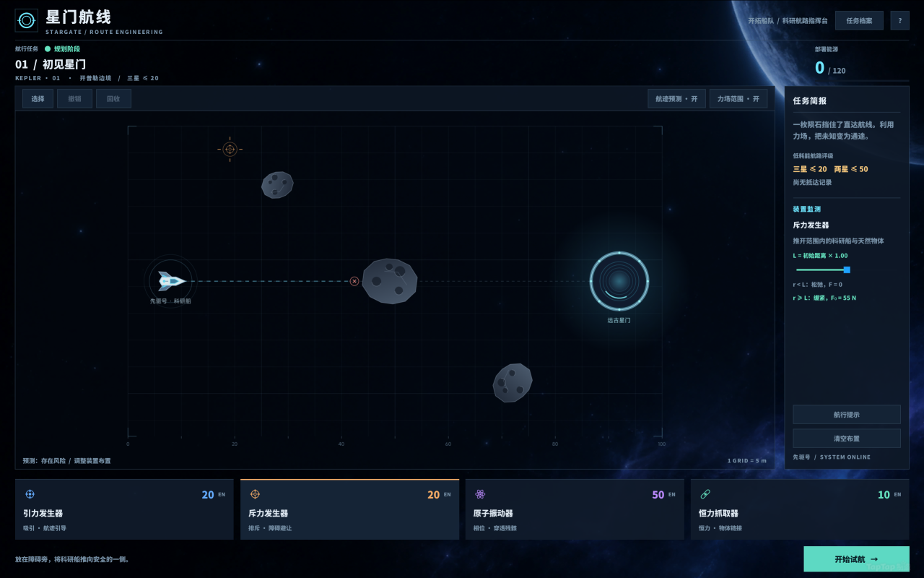This screenshot has width=924, height=578.
Task: Click 清空布置 clear layout button
Action: click(x=846, y=439)
